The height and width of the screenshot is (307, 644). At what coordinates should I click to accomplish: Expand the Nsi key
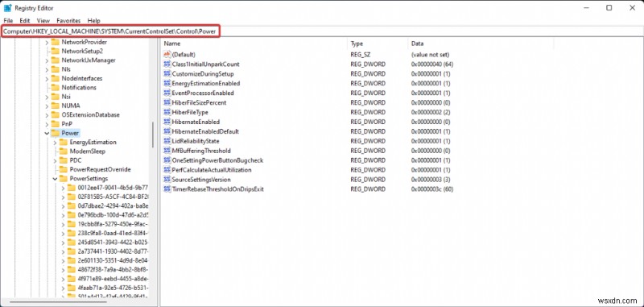47,97
